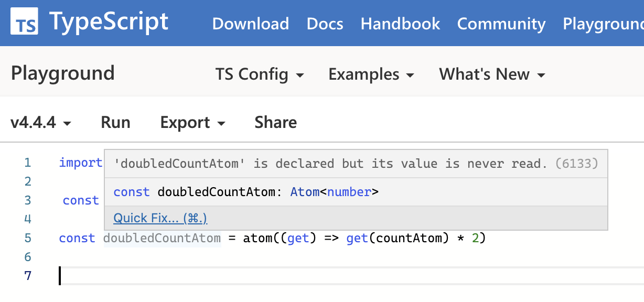Open the Download page

(x=250, y=24)
